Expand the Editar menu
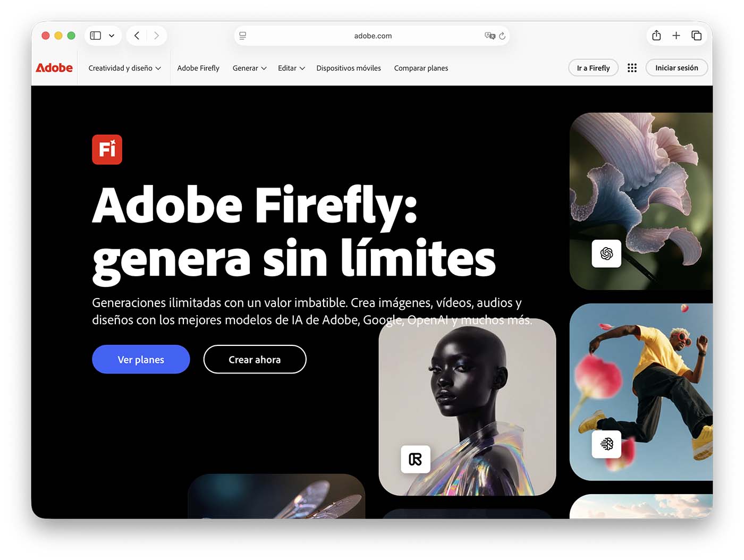 tap(291, 68)
